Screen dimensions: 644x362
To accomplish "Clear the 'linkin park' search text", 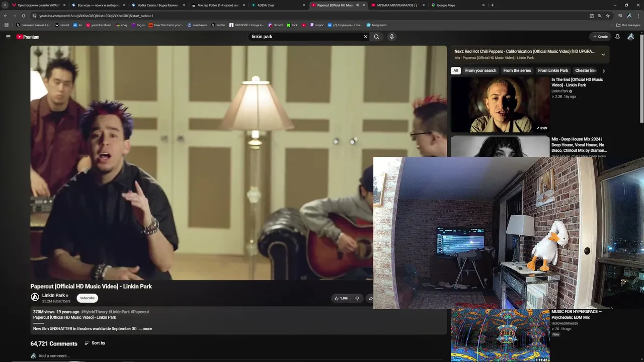I will [366, 37].
